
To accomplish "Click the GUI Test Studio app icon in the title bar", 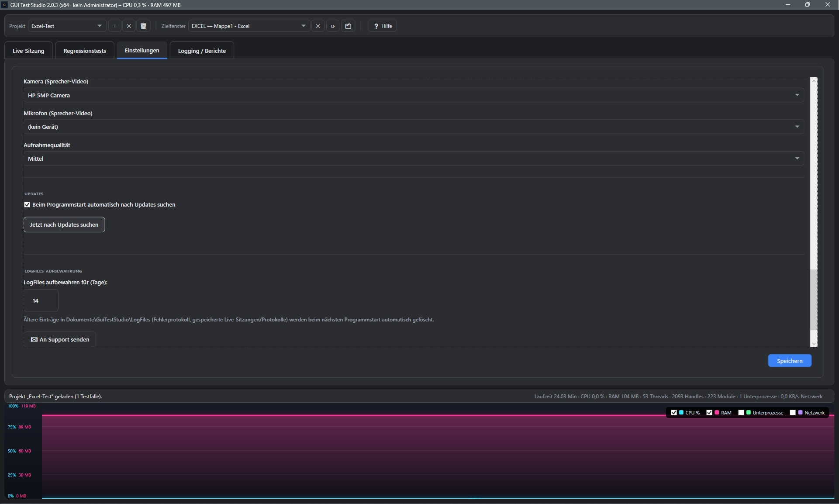I will pos(4,5).
